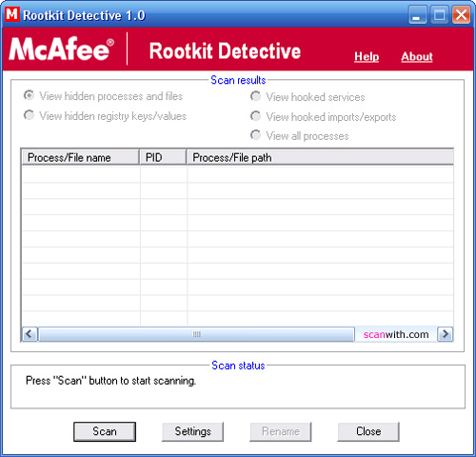The height and width of the screenshot is (457, 476).
Task: Minimize the Rootkit Detective window
Action: 417,15
